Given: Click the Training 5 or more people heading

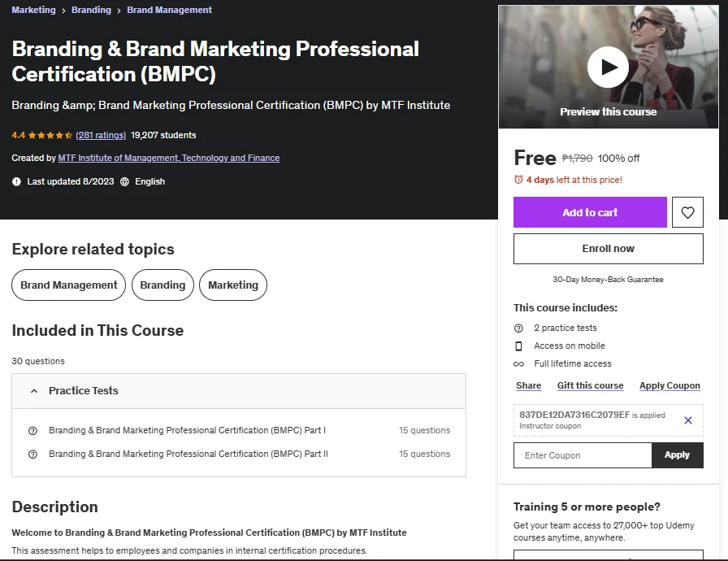Looking at the screenshot, I should coord(587,507).
